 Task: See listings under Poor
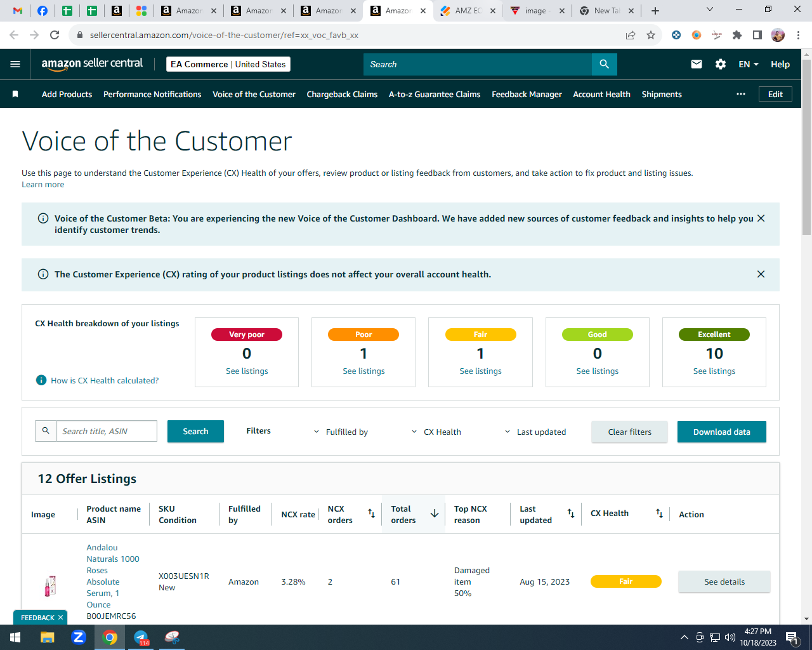coord(363,371)
